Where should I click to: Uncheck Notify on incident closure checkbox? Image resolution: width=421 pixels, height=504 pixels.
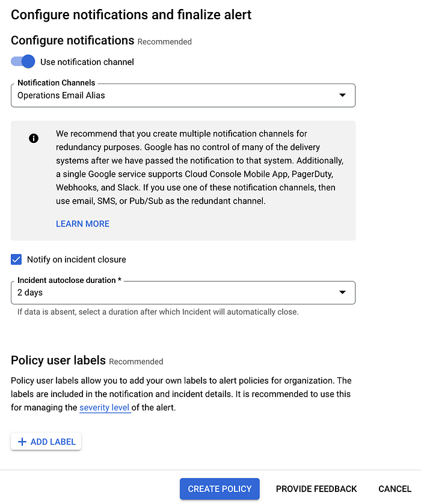click(16, 260)
